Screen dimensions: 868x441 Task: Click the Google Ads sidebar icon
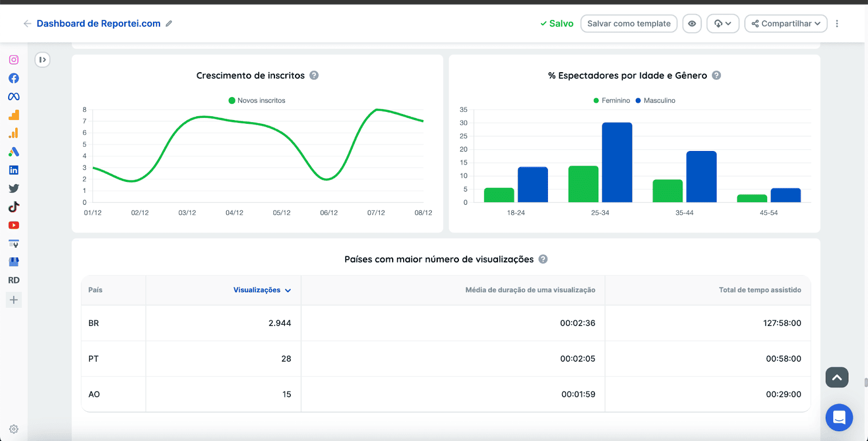[14, 152]
